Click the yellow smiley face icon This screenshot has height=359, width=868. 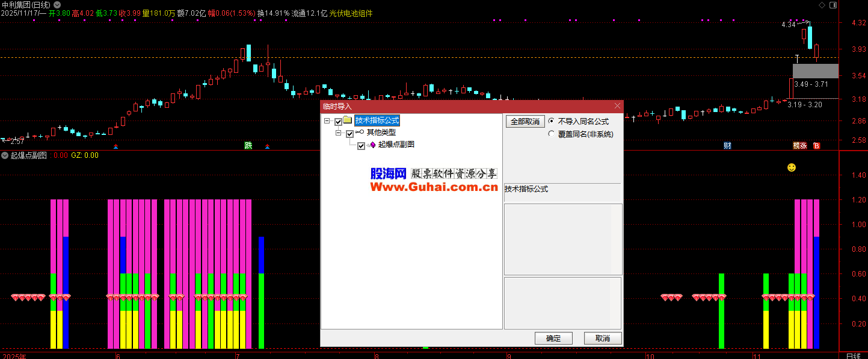click(792, 167)
